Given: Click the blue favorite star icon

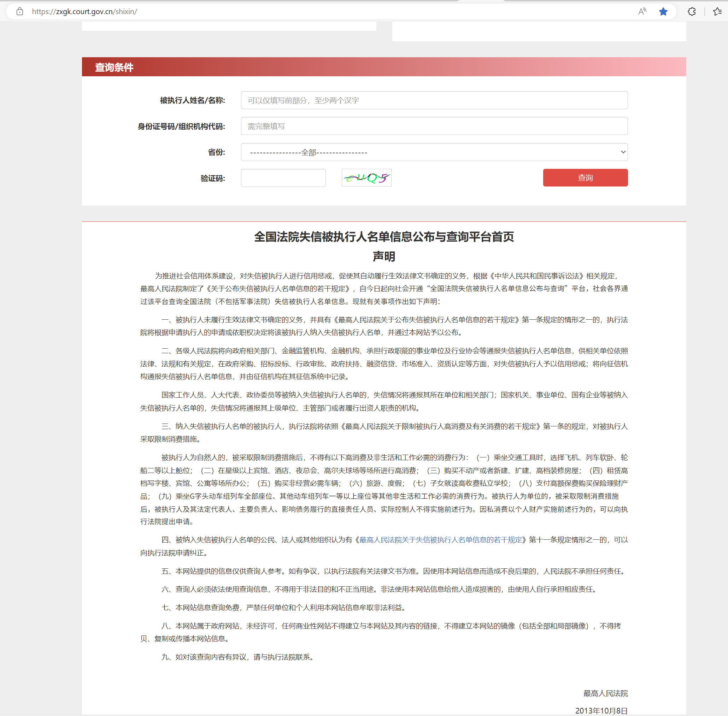Looking at the screenshot, I should click(x=663, y=12).
